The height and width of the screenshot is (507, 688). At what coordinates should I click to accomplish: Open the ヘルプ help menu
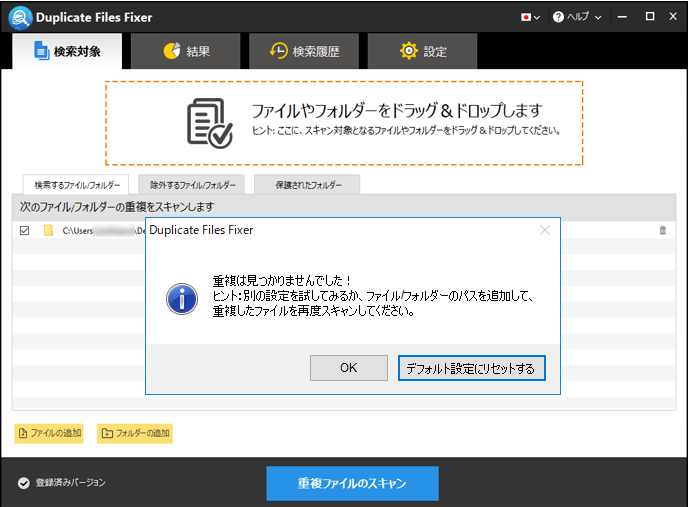click(577, 17)
